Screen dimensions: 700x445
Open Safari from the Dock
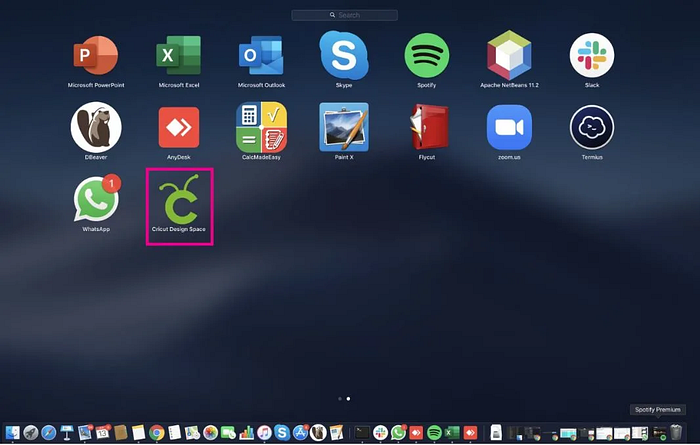click(x=48, y=433)
